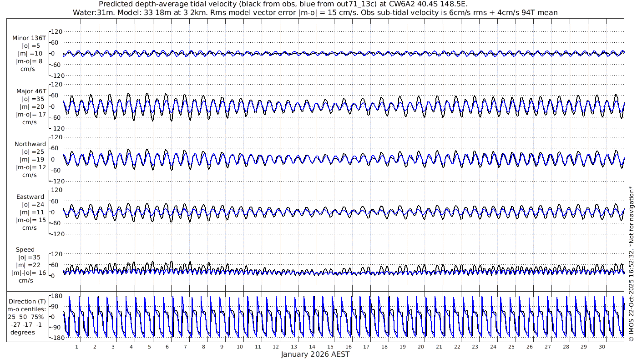Select the "-27 -17 -1" centile values
Image resolution: width=637 pixels, height=364 pixels.
coord(25,324)
